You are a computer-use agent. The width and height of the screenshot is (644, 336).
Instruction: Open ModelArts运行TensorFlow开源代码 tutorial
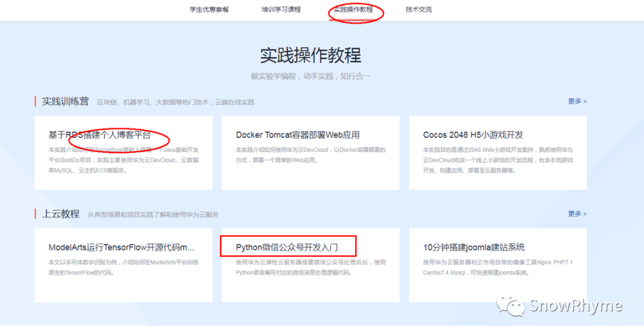pos(121,247)
